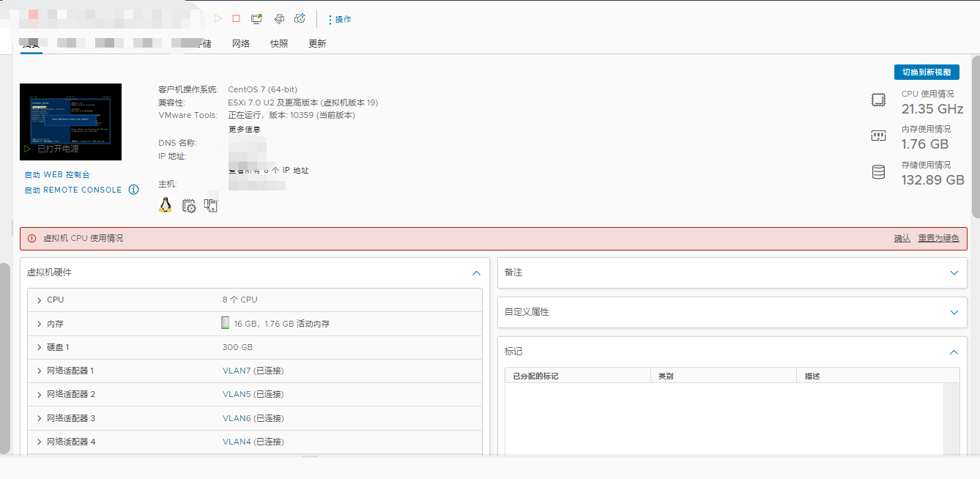Sort by 类别 column header
Viewport: 980px width, 479px height.
click(724, 376)
